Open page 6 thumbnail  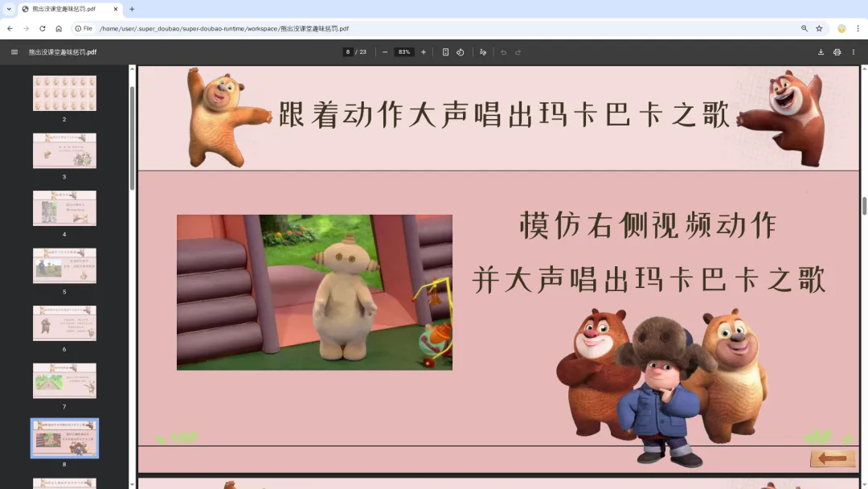[64, 323]
